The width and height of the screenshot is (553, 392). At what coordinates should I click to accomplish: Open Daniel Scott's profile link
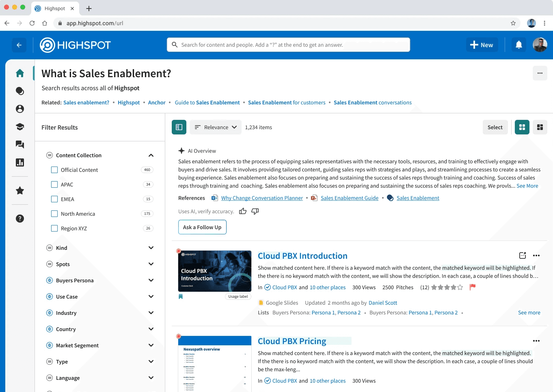tap(383, 303)
